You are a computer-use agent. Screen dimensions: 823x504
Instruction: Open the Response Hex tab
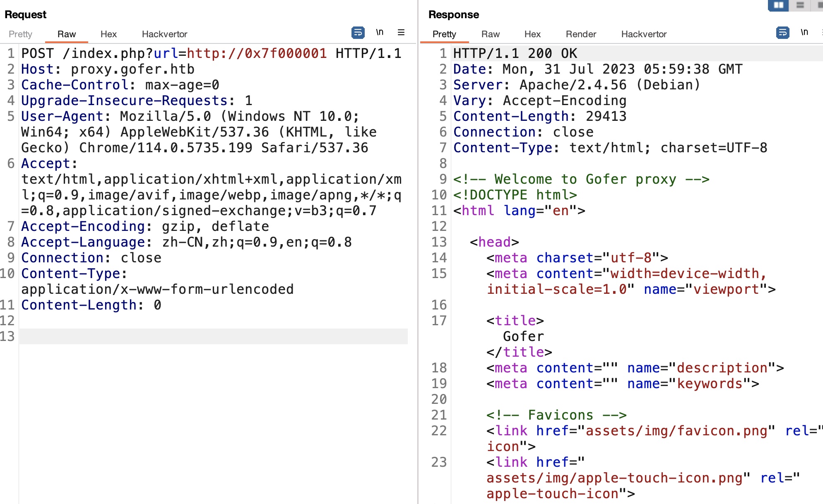tap(532, 34)
